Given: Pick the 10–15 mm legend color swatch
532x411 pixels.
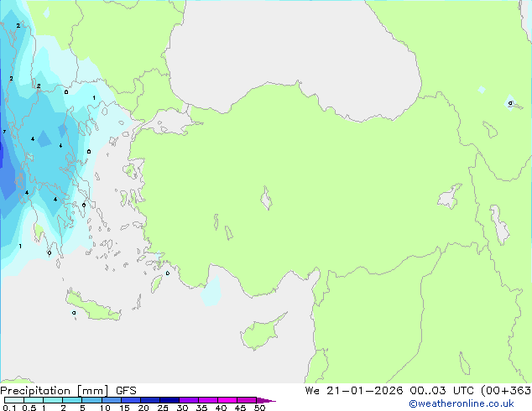Looking at the screenshot, I should click(x=112, y=400).
